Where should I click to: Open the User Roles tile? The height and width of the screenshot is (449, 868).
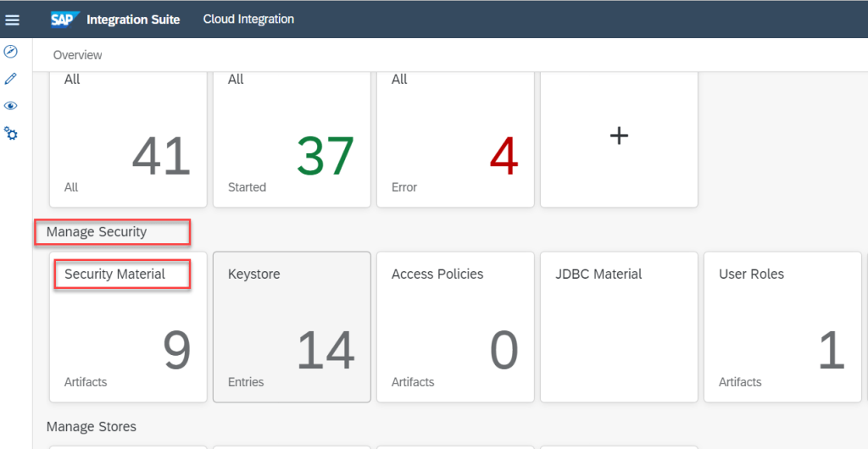click(x=782, y=326)
